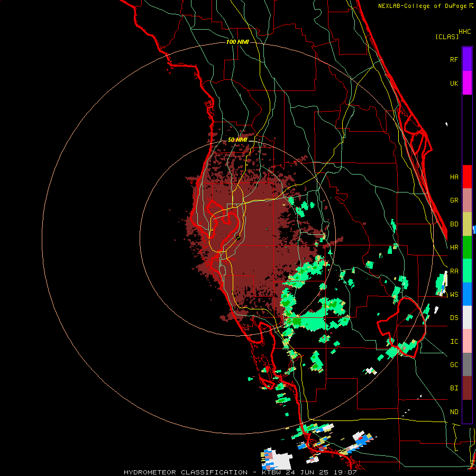476x476 pixels.
Task: Choose the BI brown legend swatch
Action: 467,388
